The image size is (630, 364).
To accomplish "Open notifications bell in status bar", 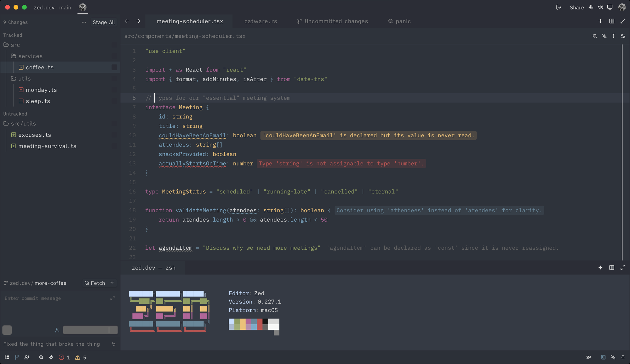I will pyautogui.click(x=623, y=357).
